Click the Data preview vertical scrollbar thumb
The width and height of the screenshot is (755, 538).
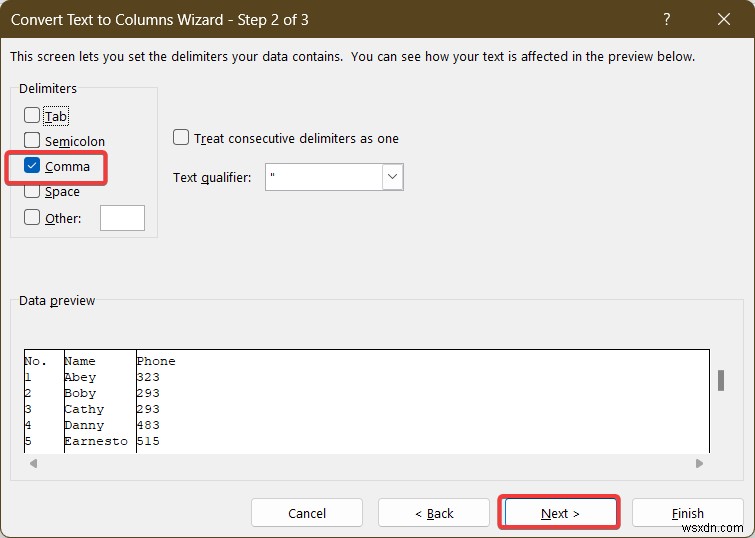[721, 381]
